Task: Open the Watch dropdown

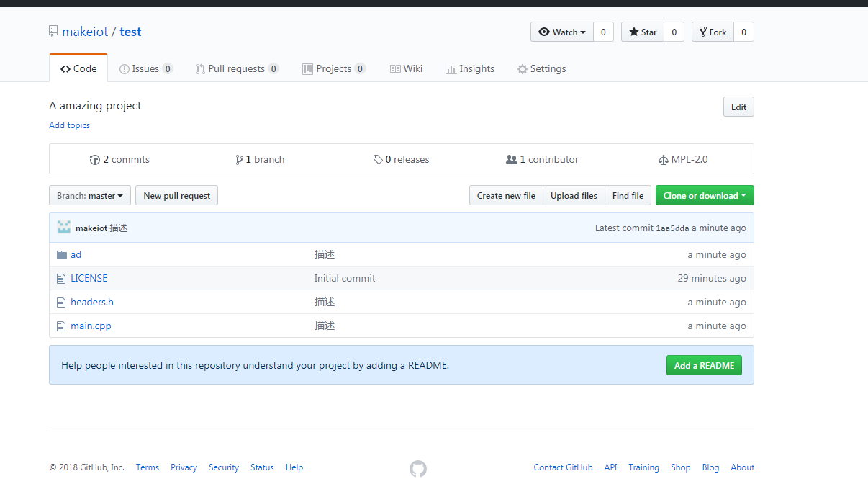Action: 562,32
